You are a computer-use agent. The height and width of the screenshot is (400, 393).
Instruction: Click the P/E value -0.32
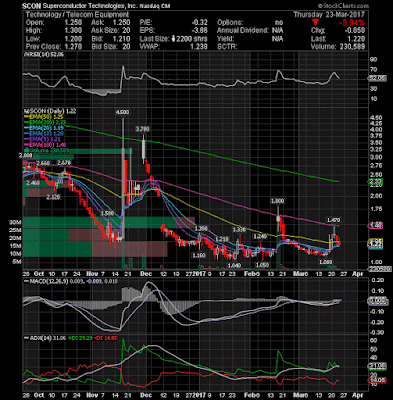coord(199,23)
